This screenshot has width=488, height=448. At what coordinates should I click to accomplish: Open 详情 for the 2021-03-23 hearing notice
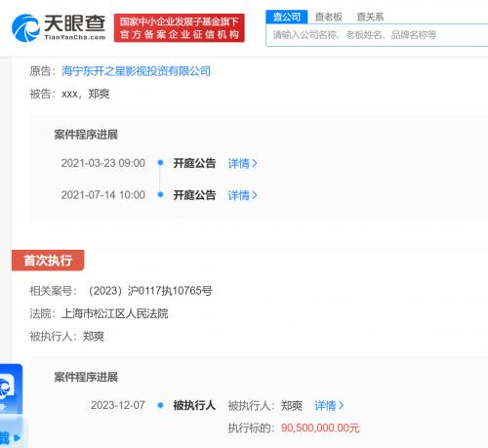coord(243,163)
